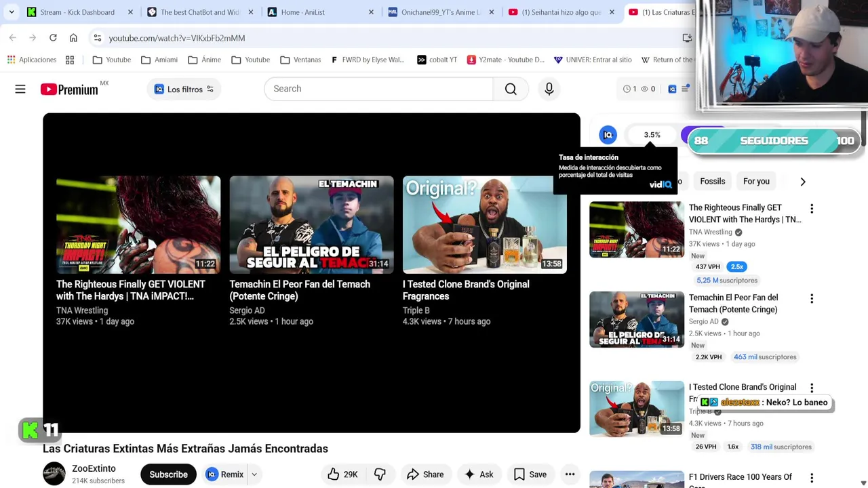
Task: Open the Aplicaciones apps grid bookmark
Action: coord(32,60)
